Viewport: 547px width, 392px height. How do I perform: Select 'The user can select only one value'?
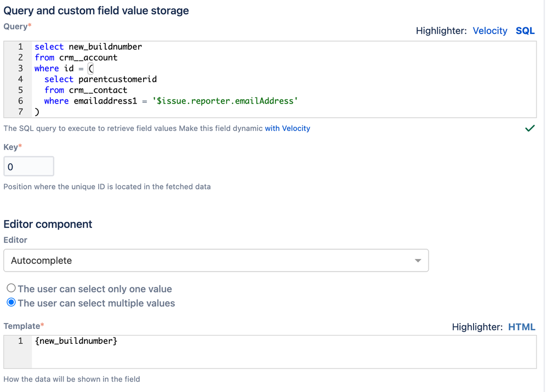coord(12,289)
